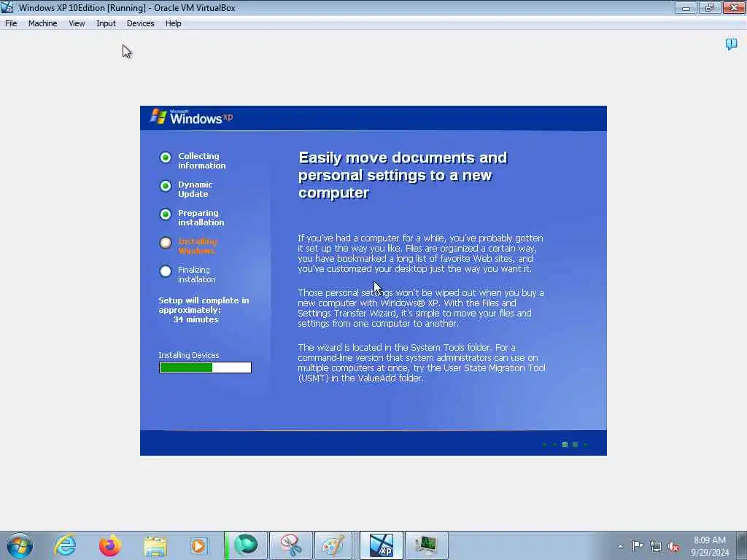
Task: Switch to the monitor application in taskbar
Action: coord(426,545)
